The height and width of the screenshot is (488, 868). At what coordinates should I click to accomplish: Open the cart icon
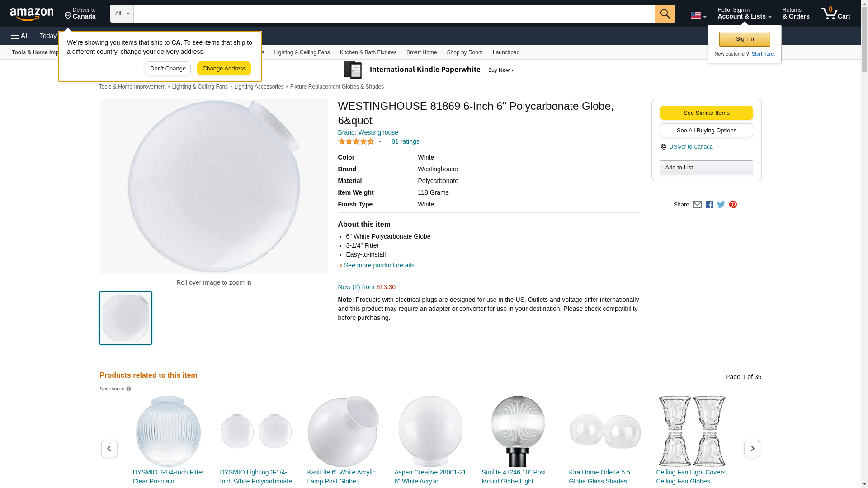835,14
